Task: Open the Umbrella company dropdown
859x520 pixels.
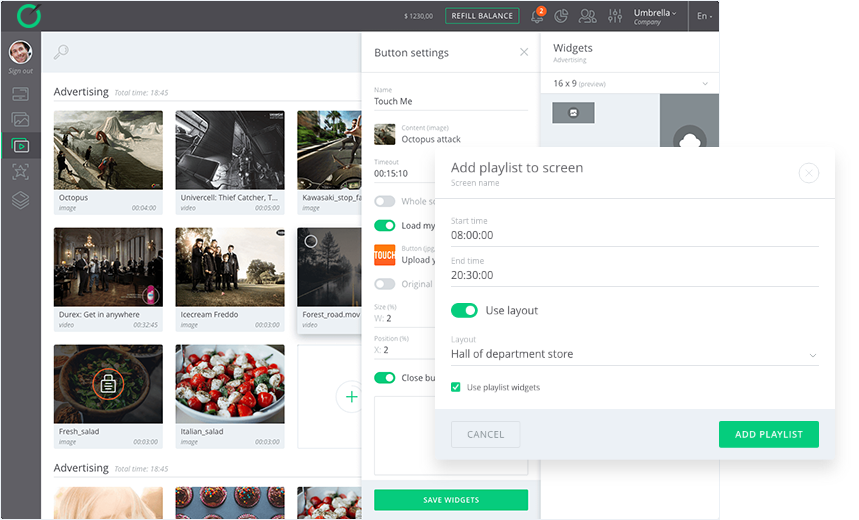Action: click(655, 16)
